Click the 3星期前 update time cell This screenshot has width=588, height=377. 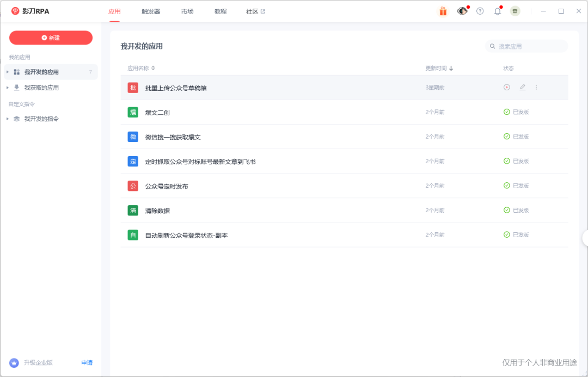click(435, 88)
